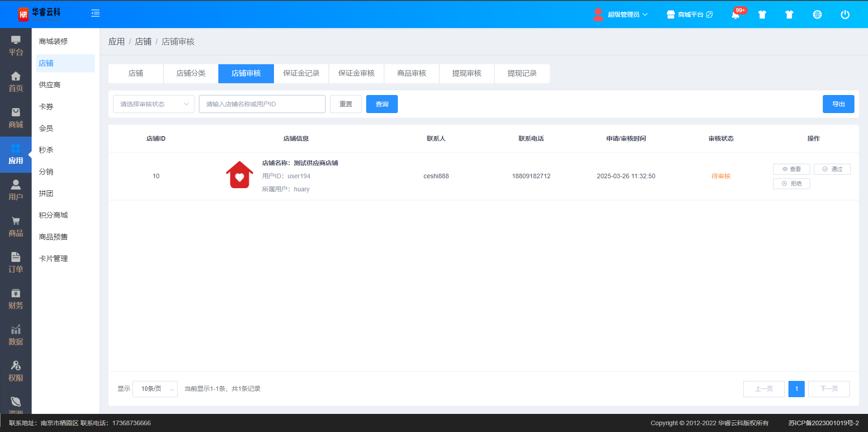
Task: Select 供应商 in the submenu
Action: pos(50,85)
